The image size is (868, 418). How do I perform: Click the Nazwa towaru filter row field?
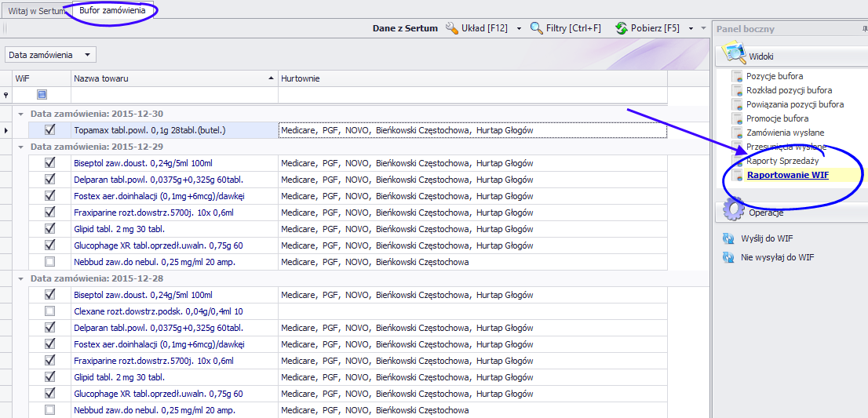click(x=174, y=95)
